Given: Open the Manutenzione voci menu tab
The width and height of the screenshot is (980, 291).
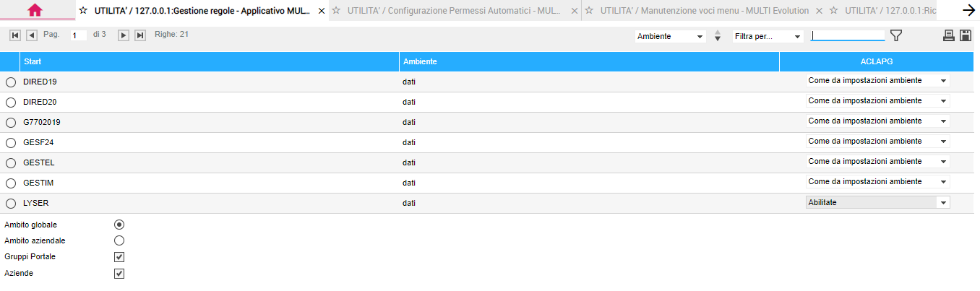Looking at the screenshot, I should click(x=702, y=11).
